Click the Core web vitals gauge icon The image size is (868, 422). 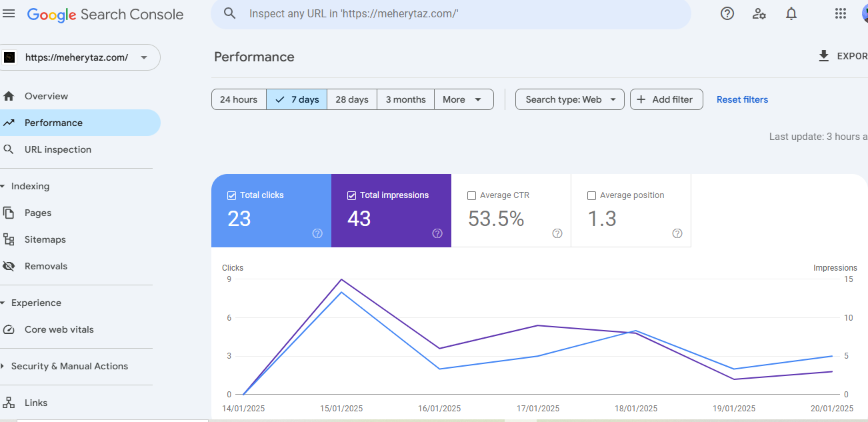coord(9,329)
